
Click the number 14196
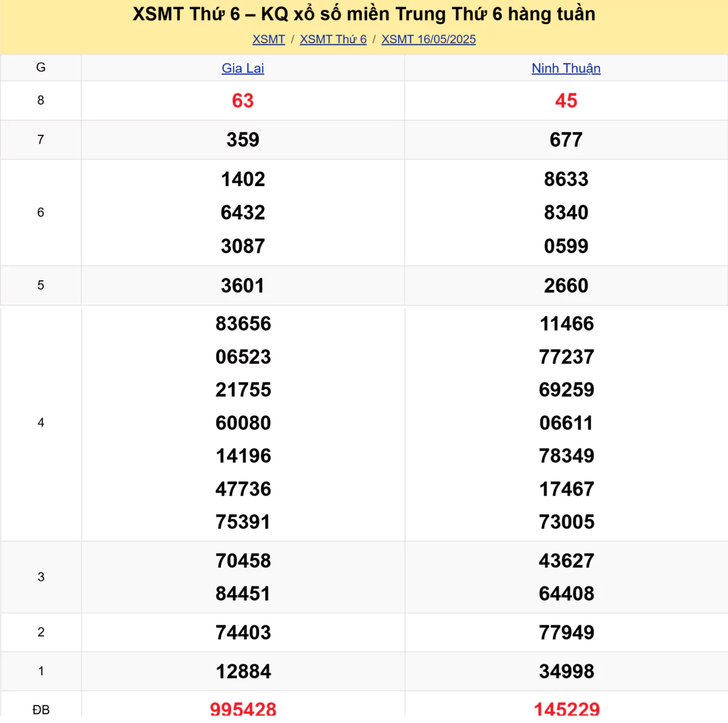tap(243, 456)
